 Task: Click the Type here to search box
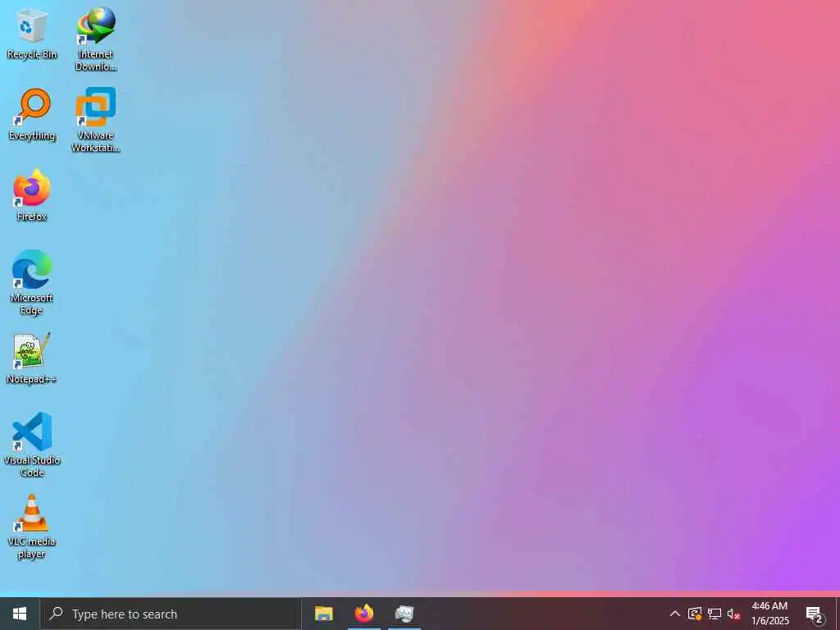pos(171,614)
